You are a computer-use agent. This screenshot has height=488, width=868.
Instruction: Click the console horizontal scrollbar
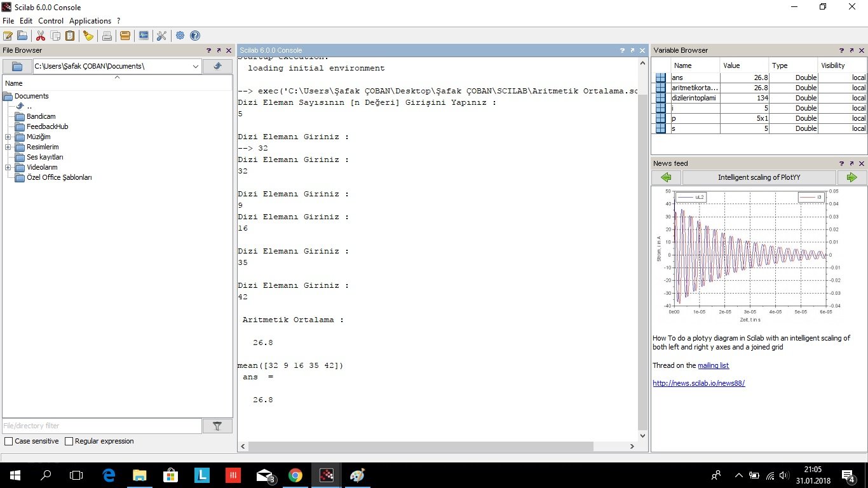pyautogui.click(x=421, y=446)
